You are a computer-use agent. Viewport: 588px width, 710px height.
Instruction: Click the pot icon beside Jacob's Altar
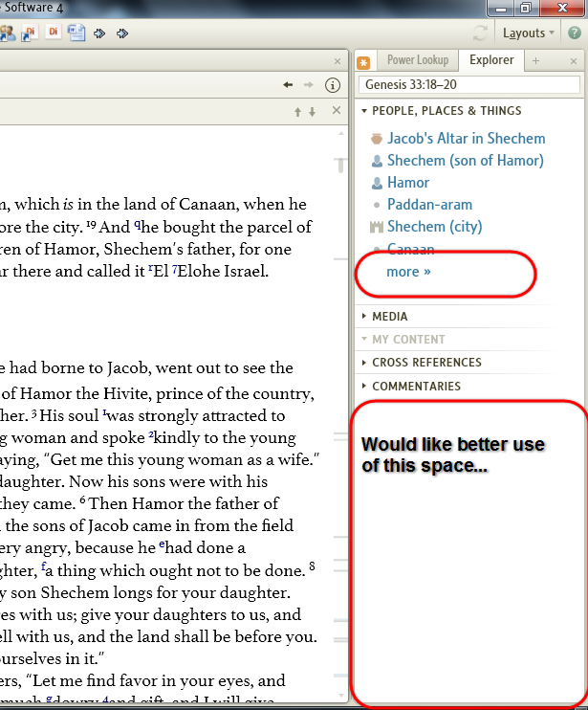click(377, 139)
